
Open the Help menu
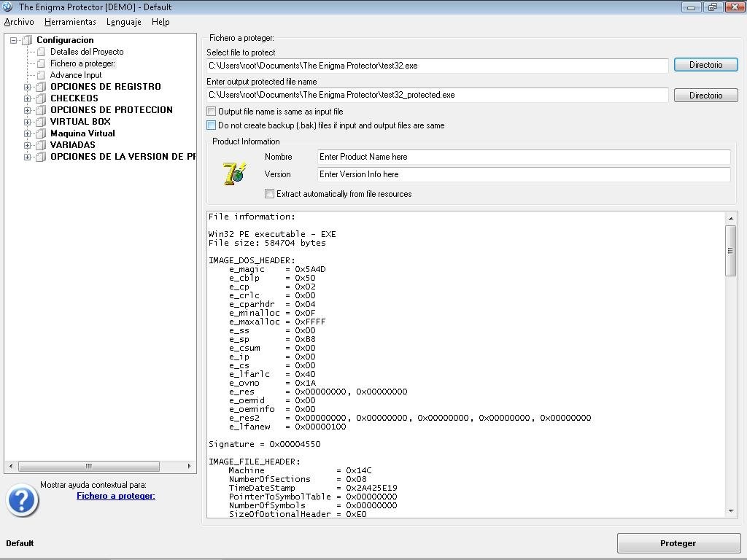(x=160, y=22)
